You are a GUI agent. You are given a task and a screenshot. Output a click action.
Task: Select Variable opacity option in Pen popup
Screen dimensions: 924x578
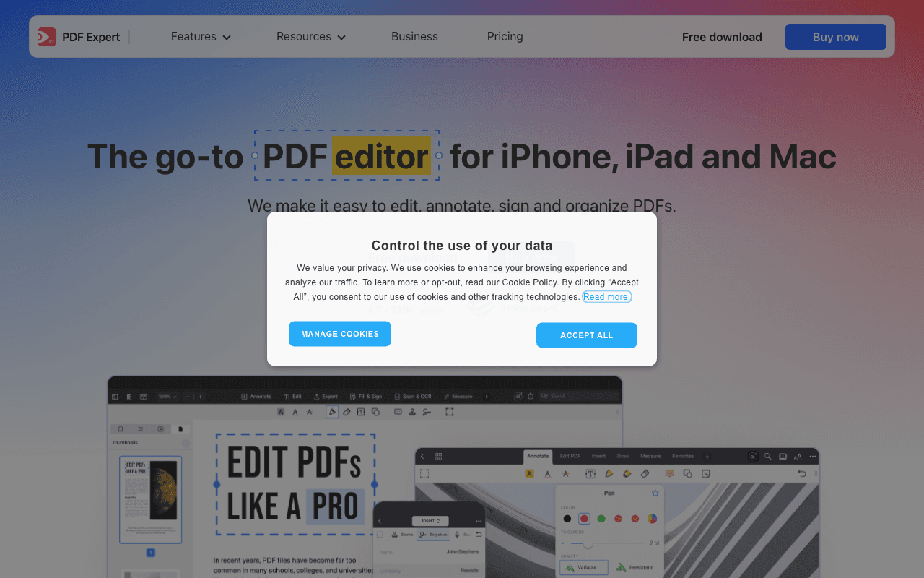click(x=584, y=568)
